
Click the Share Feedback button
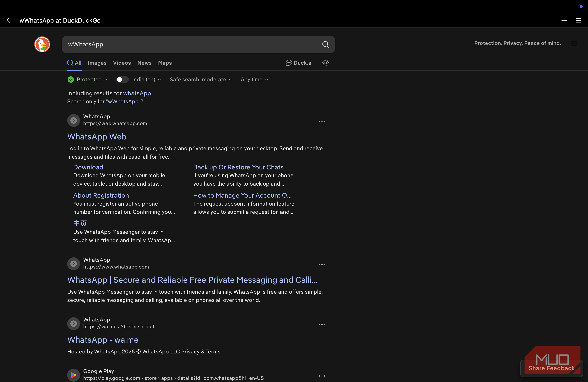click(x=551, y=368)
